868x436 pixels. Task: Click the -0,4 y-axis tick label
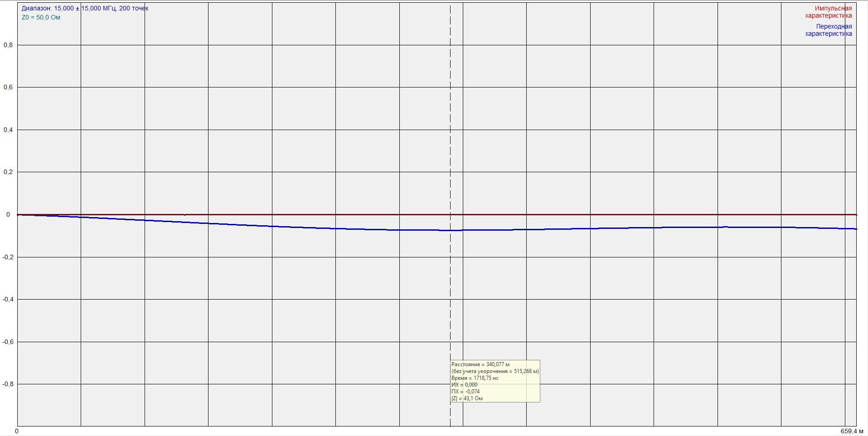[x=7, y=300]
